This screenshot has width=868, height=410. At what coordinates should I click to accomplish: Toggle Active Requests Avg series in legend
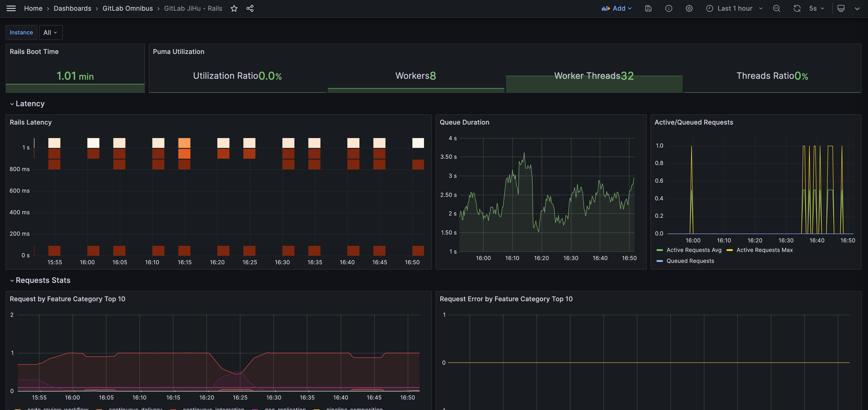(693, 250)
